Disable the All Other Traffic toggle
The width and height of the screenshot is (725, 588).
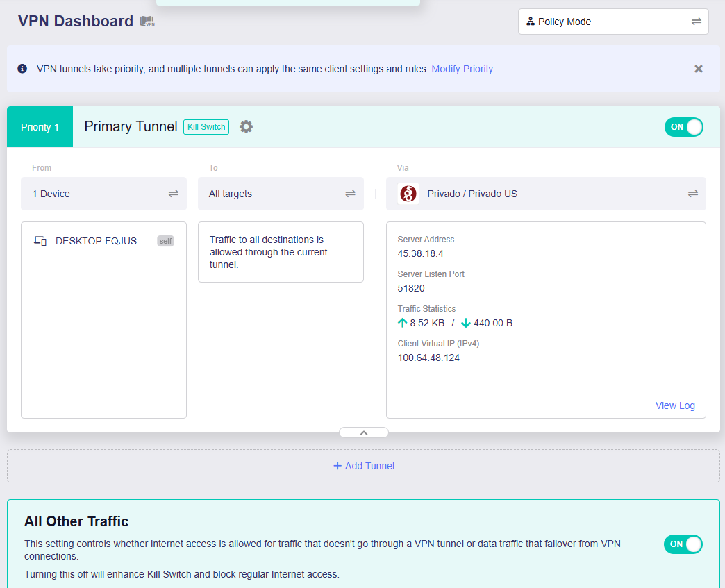click(683, 544)
